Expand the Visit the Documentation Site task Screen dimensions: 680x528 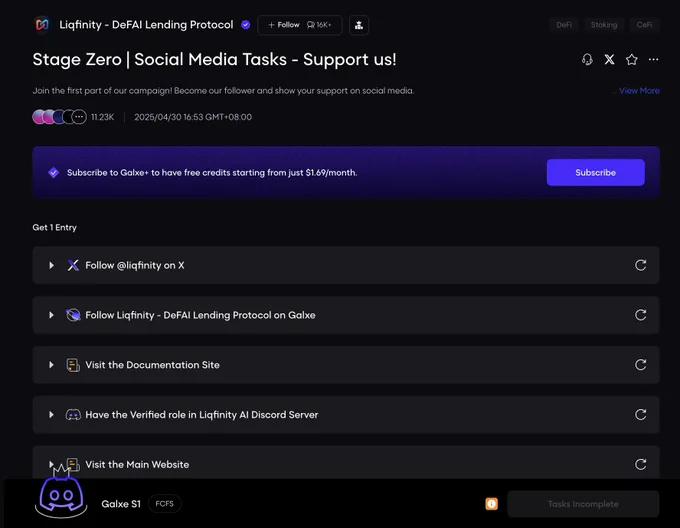point(51,365)
